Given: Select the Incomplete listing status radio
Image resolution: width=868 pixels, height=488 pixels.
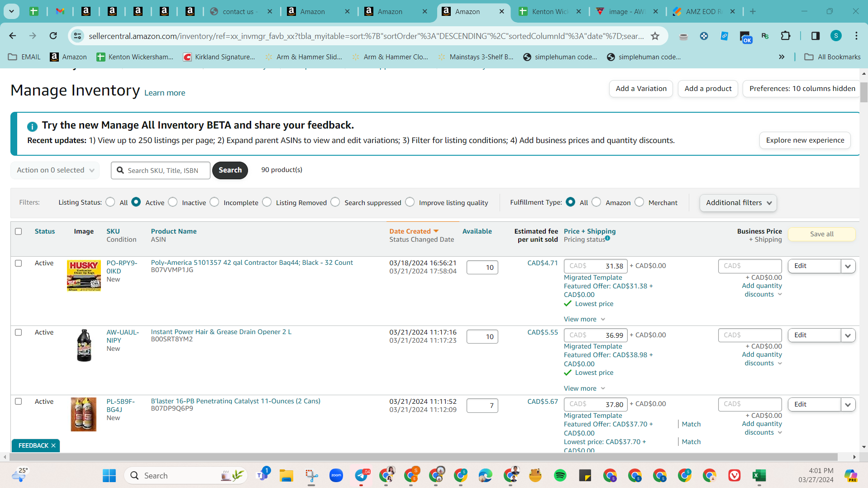Looking at the screenshot, I should click(214, 202).
